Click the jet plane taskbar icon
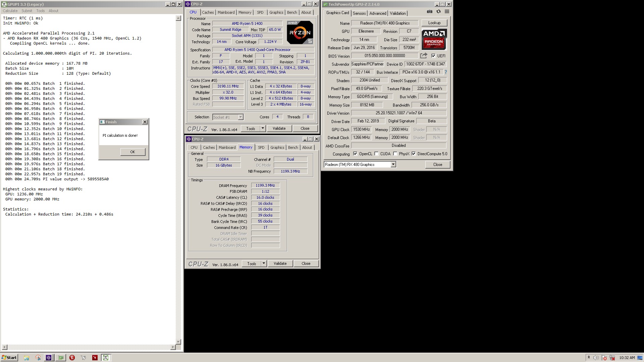Screen dimensions: 644x362 [83, 358]
